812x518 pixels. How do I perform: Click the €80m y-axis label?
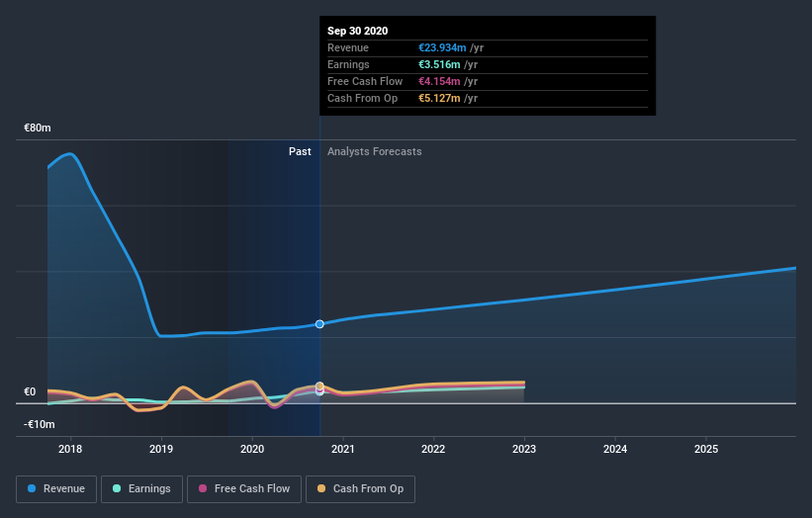tap(38, 128)
